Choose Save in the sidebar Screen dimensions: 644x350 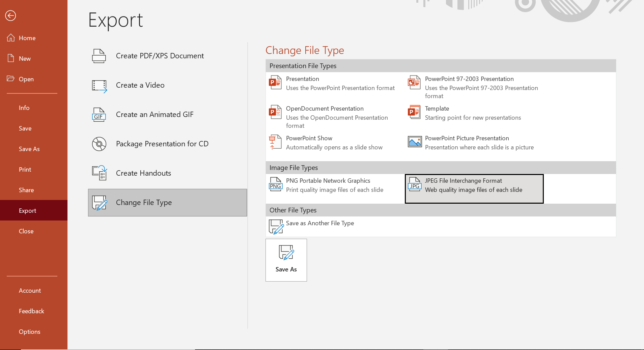(34, 128)
